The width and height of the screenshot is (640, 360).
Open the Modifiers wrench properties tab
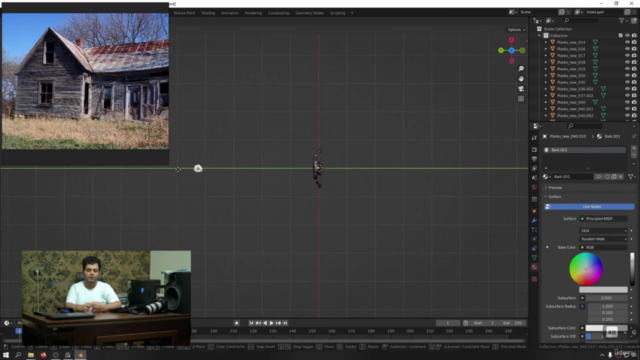[x=534, y=220]
